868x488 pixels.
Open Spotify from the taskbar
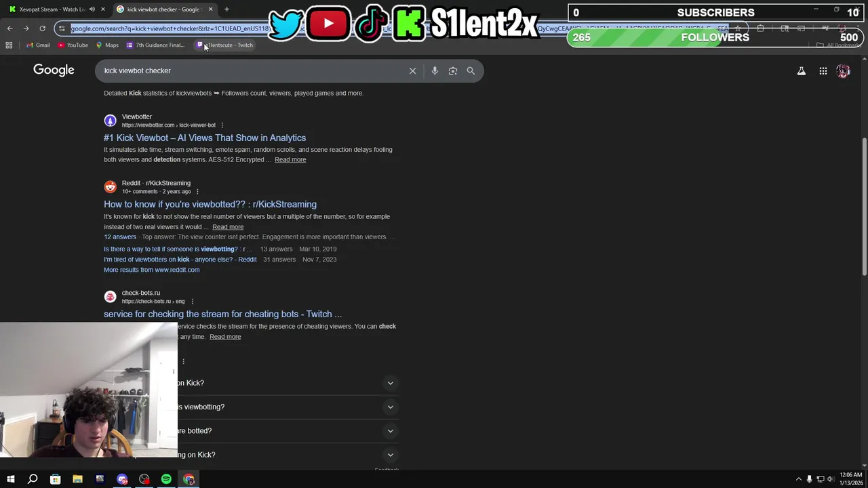[x=166, y=479]
